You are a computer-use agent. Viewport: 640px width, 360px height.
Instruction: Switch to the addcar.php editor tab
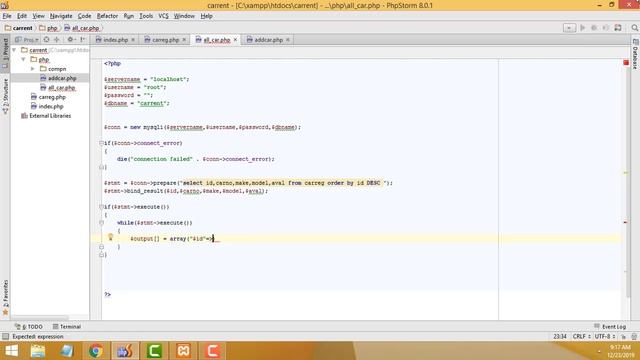click(x=268, y=40)
